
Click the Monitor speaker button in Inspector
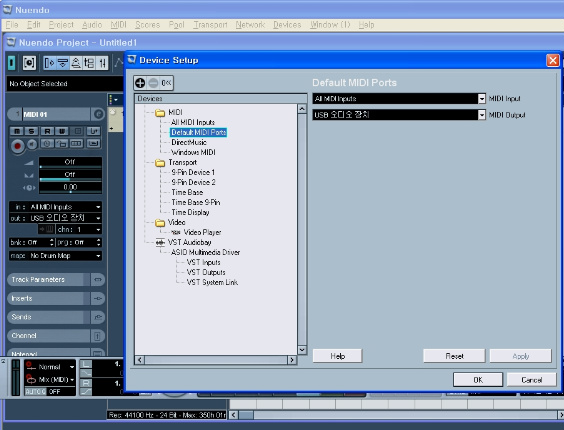tap(32, 144)
